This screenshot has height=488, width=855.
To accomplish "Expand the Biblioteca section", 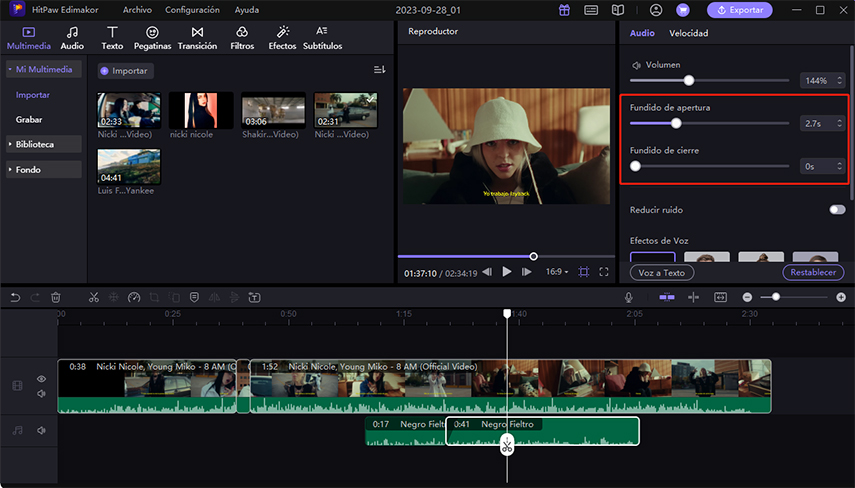I will [x=44, y=144].
